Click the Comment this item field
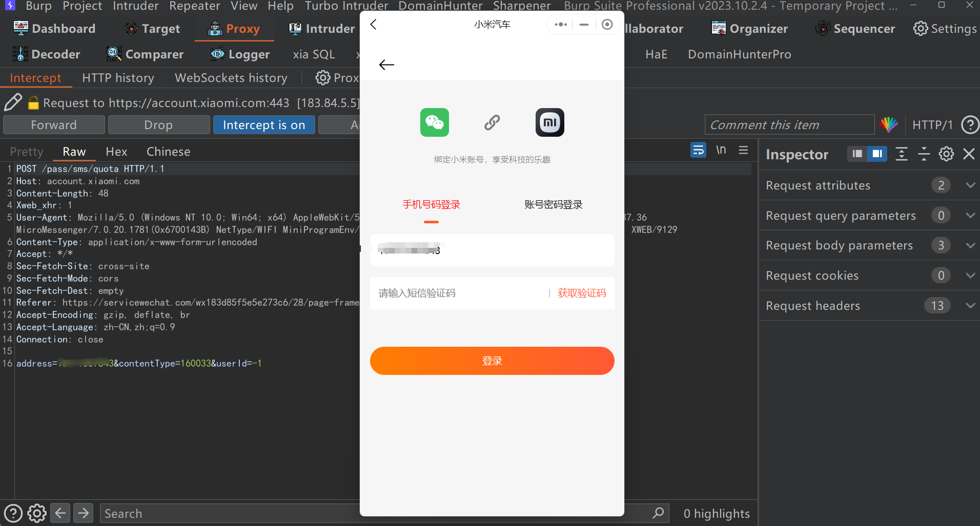 pos(789,124)
